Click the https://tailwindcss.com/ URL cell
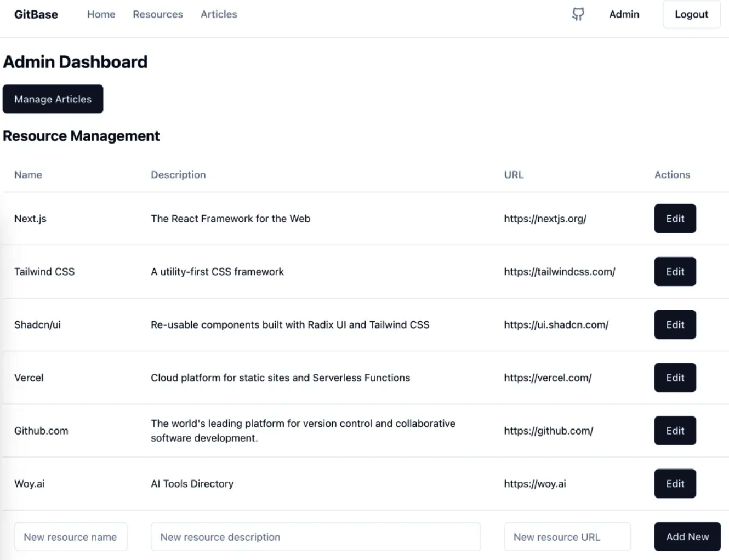Viewport: 729px width, 560px height. click(x=560, y=272)
